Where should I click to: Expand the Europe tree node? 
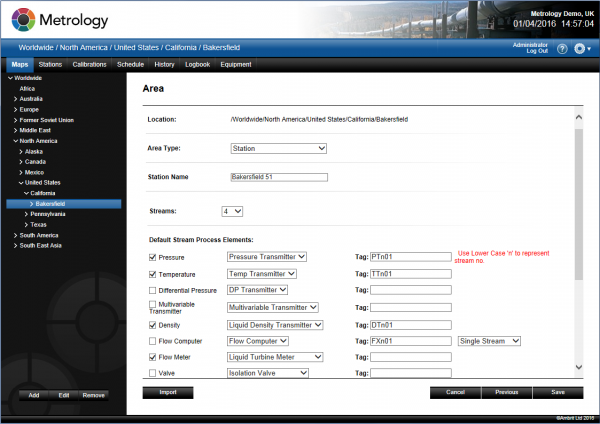16,110
